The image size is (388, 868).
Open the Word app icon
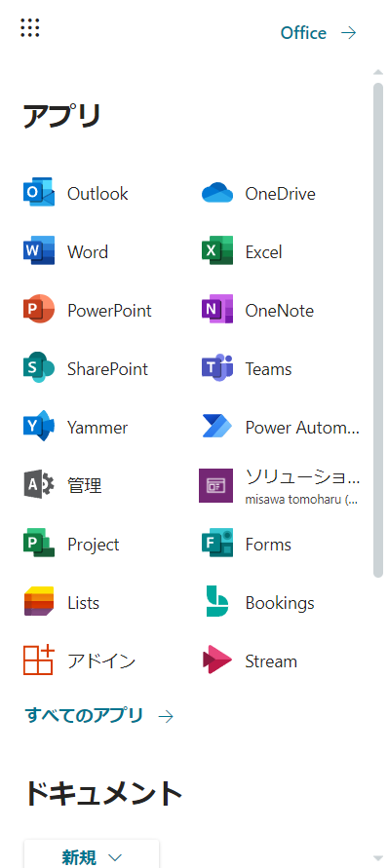(39, 251)
